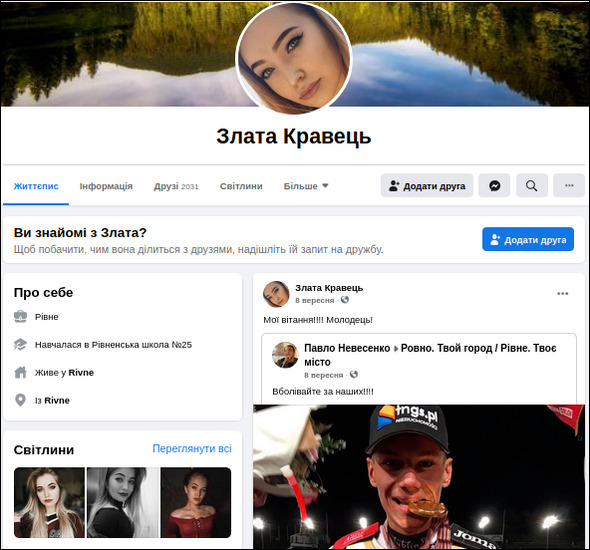Open the Друзі 2031 tab
590x550 pixels.
[x=176, y=186]
